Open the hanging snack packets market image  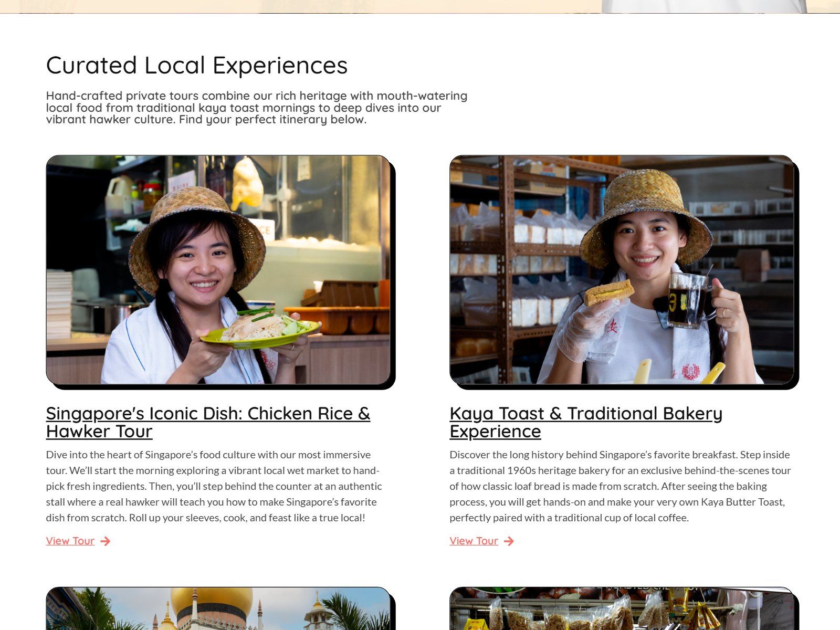[622, 608]
